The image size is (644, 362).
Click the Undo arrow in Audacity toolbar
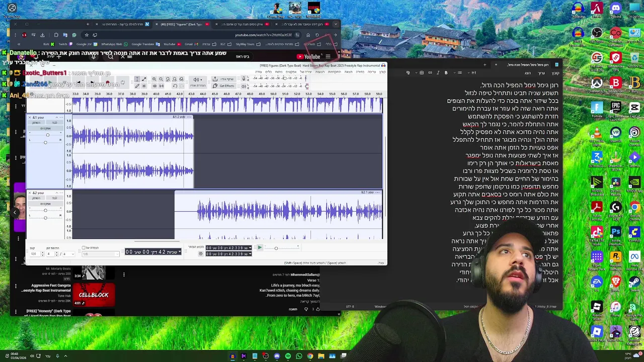175,86
